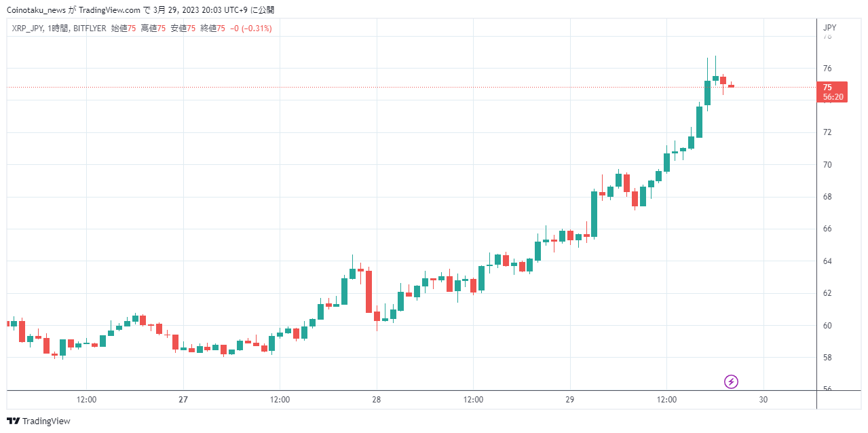
Task: Click the 76 price level on scale
Action: click(x=827, y=69)
